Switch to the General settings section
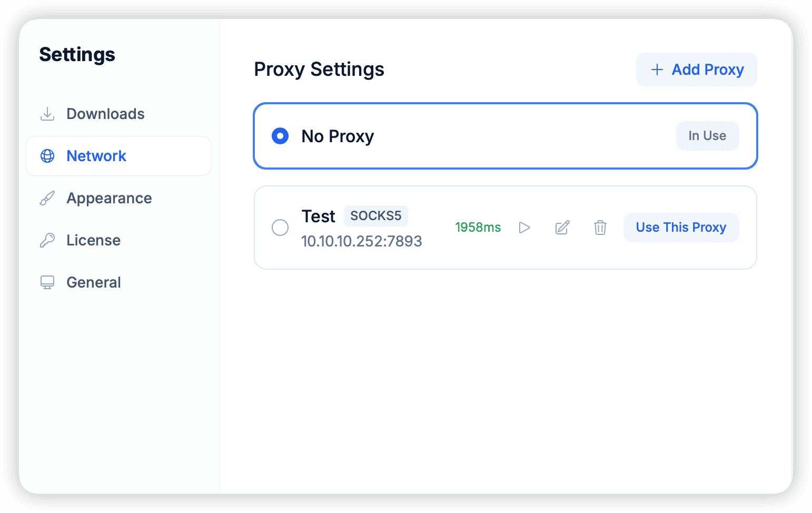The image size is (812, 513). coord(93,282)
